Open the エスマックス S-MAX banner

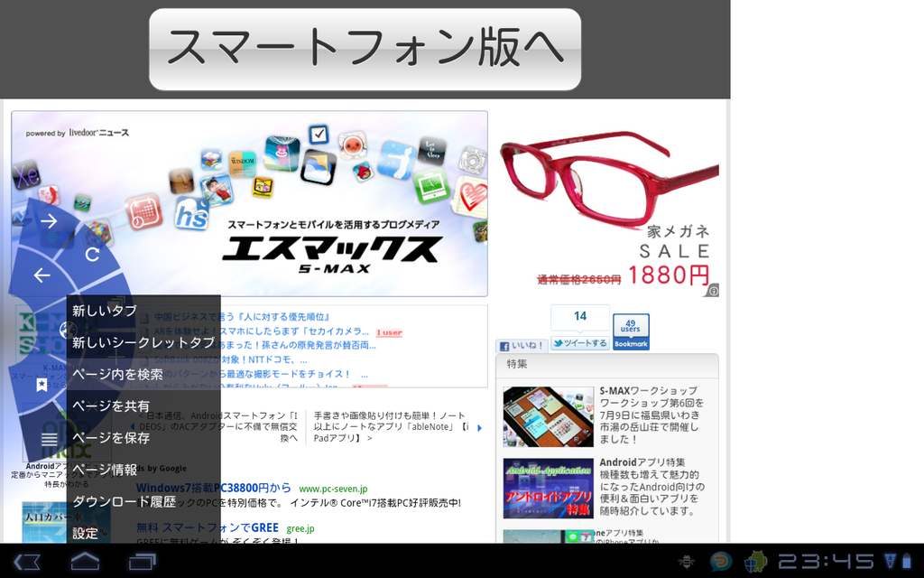click(249, 203)
